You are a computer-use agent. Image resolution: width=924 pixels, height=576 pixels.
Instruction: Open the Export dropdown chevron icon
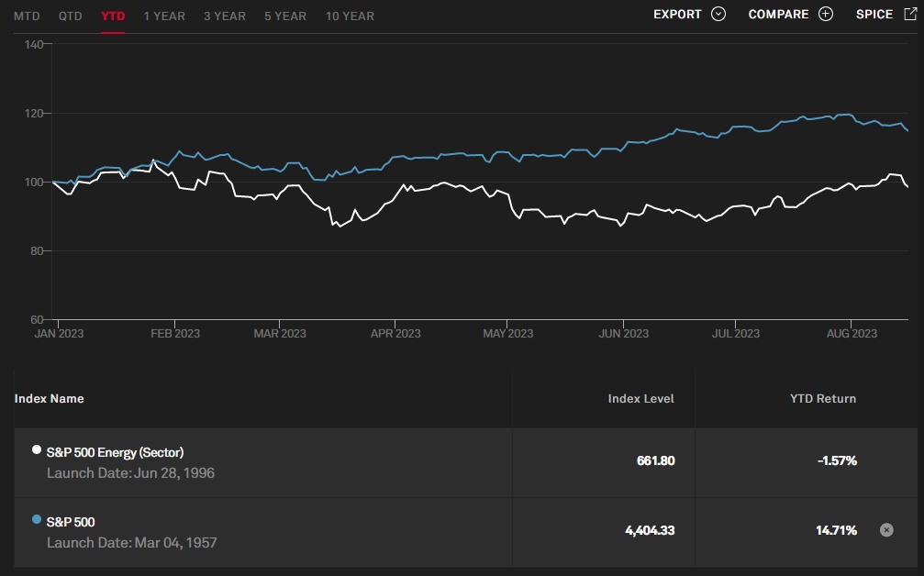click(x=718, y=15)
